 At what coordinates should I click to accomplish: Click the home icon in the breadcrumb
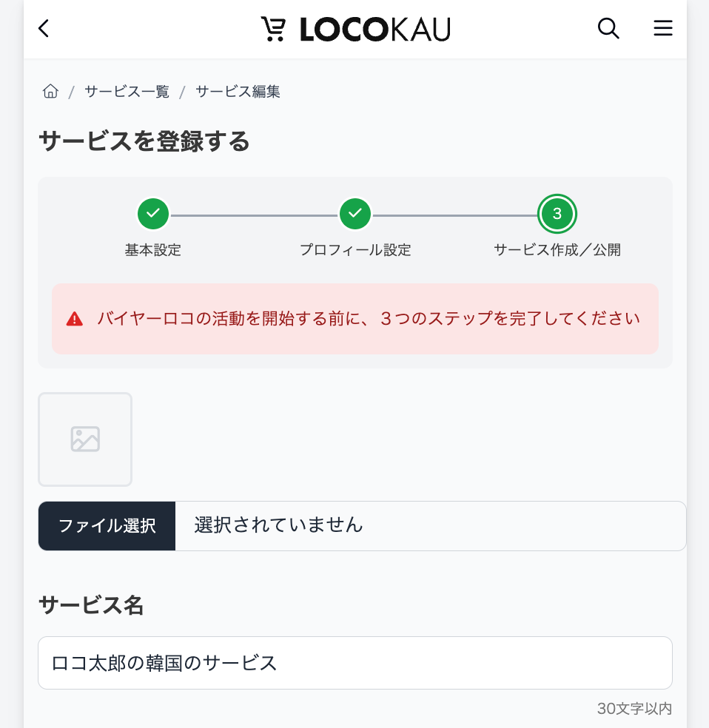50,90
